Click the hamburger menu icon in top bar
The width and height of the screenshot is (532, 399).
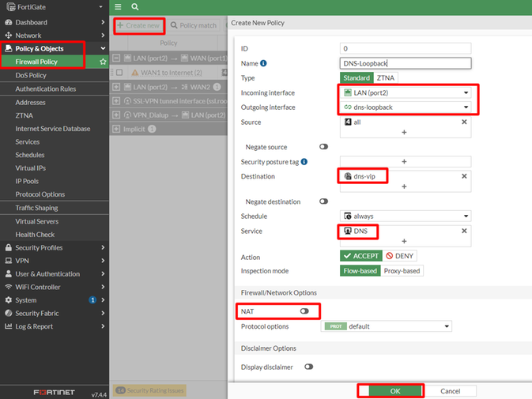coord(118,7)
